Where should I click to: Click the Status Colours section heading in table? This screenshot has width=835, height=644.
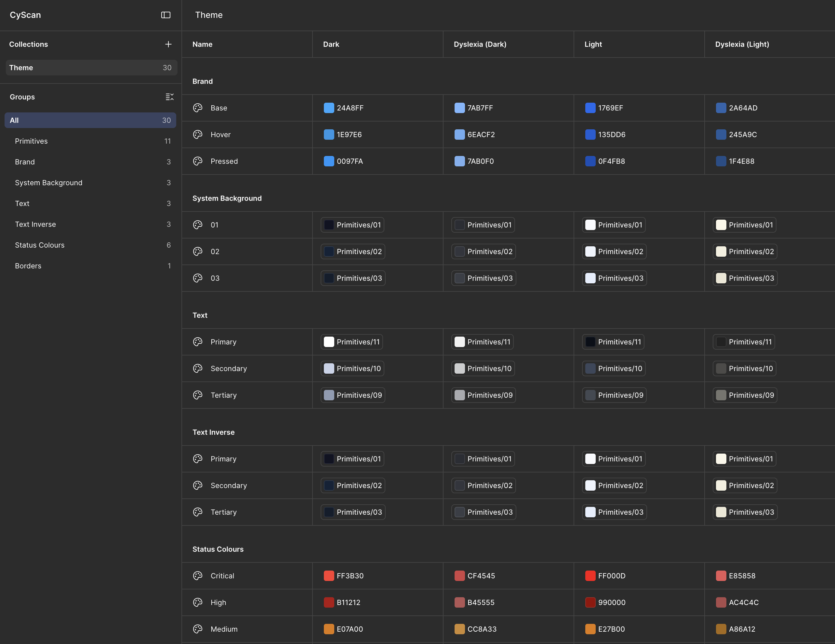pyautogui.click(x=218, y=549)
